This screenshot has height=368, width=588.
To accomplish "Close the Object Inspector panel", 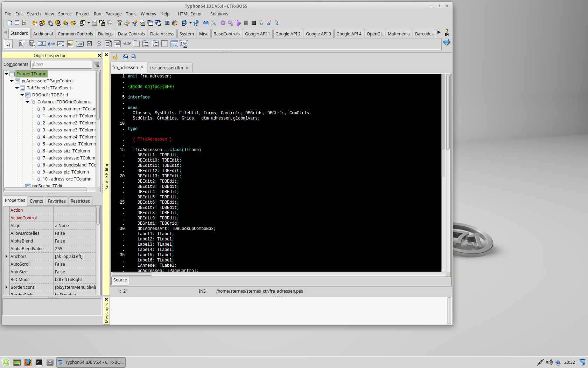I will 99,55.
